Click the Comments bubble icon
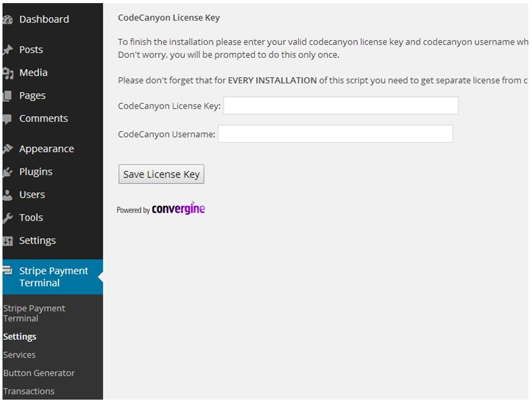 point(7,119)
